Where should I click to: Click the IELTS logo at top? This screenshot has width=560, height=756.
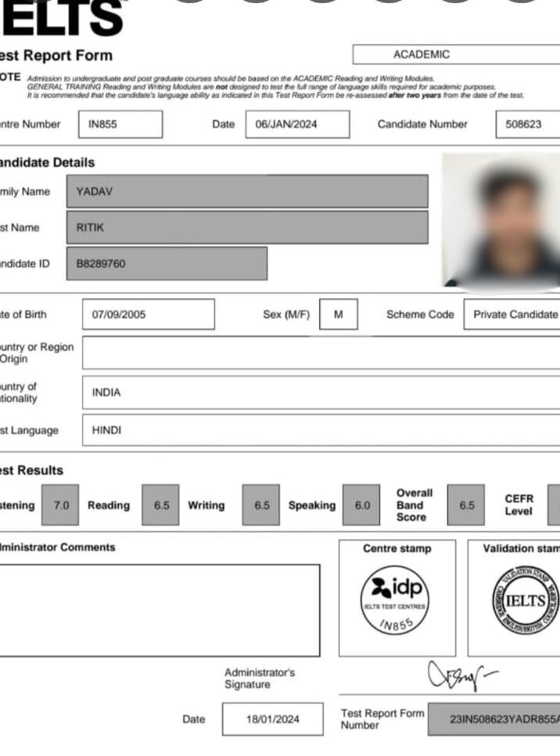pyautogui.click(x=63, y=19)
